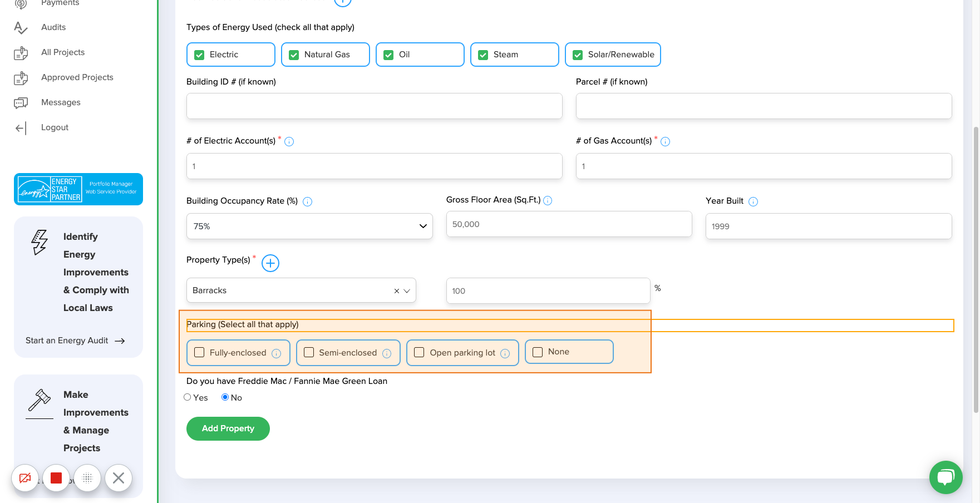Show info for # of Electric Accounts
This screenshot has height=503, width=980.
pos(289,142)
